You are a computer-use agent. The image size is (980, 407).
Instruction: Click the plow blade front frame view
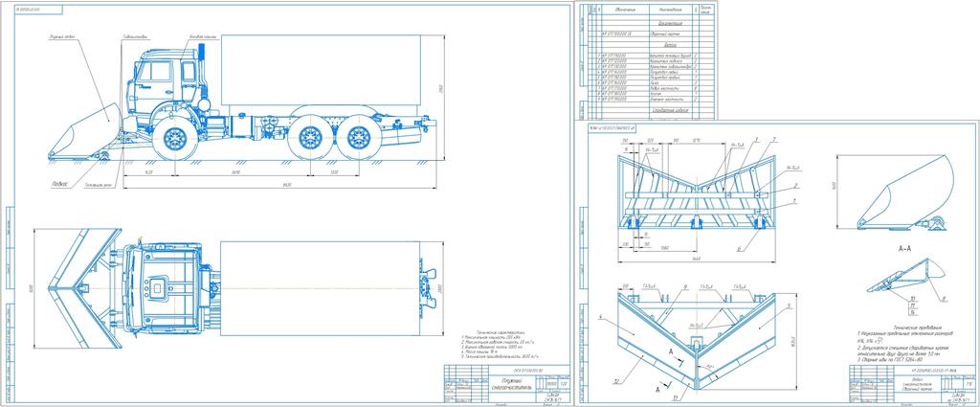point(697,192)
